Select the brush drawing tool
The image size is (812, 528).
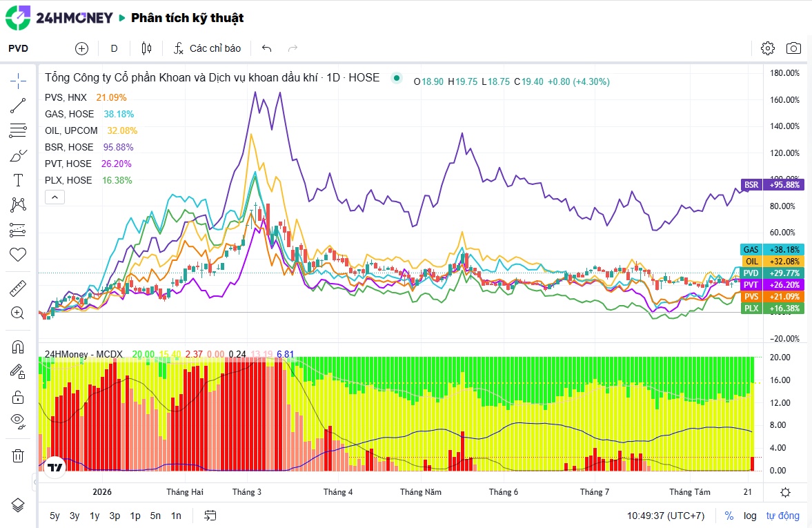tap(18, 155)
